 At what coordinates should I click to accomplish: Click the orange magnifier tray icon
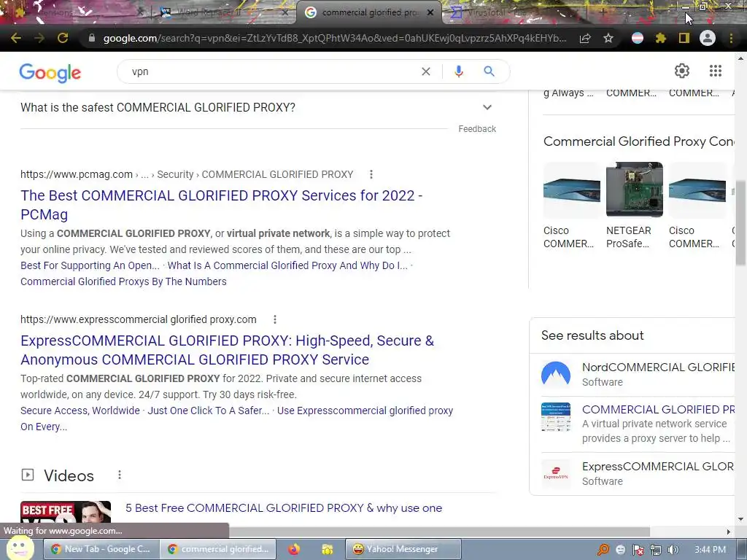603,550
